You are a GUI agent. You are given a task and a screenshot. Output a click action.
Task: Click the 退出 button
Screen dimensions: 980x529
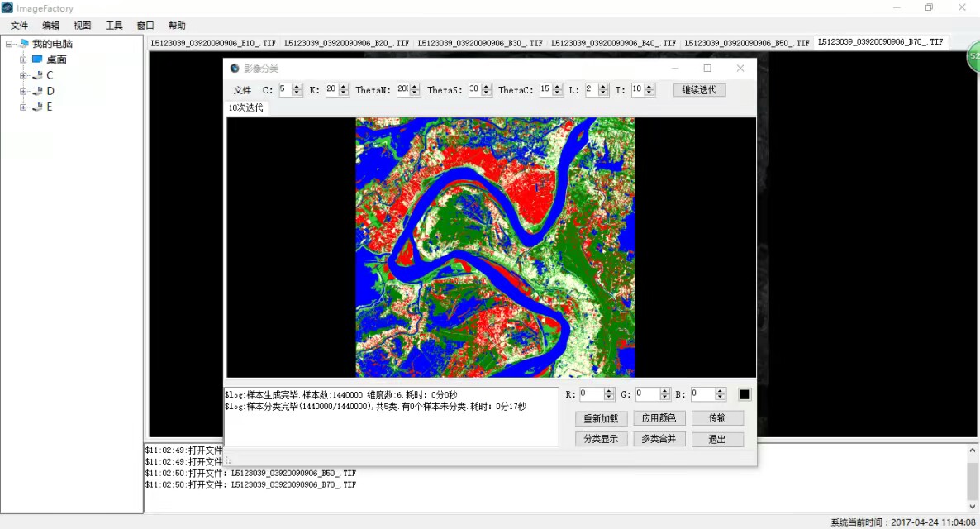(x=717, y=439)
